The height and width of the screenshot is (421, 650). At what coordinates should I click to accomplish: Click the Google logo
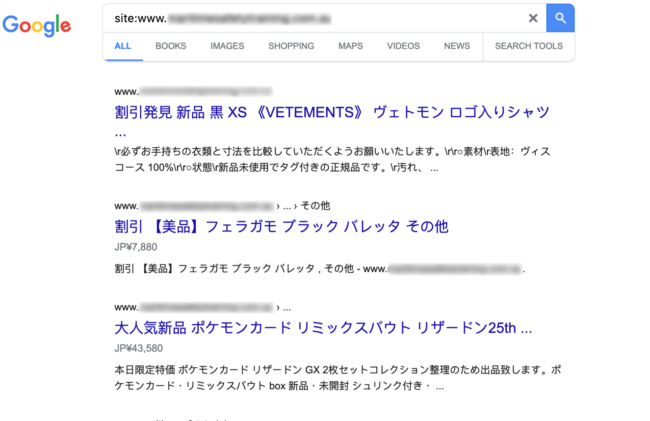tap(36, 26)
